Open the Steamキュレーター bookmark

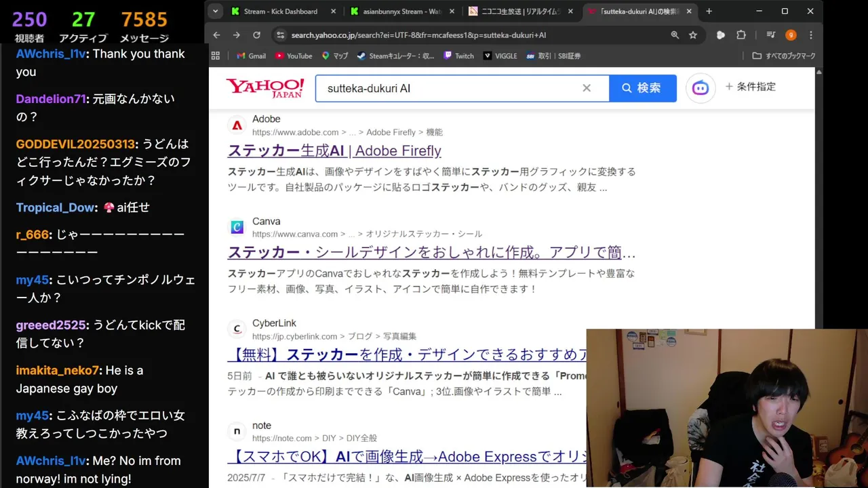pos(396,56)
